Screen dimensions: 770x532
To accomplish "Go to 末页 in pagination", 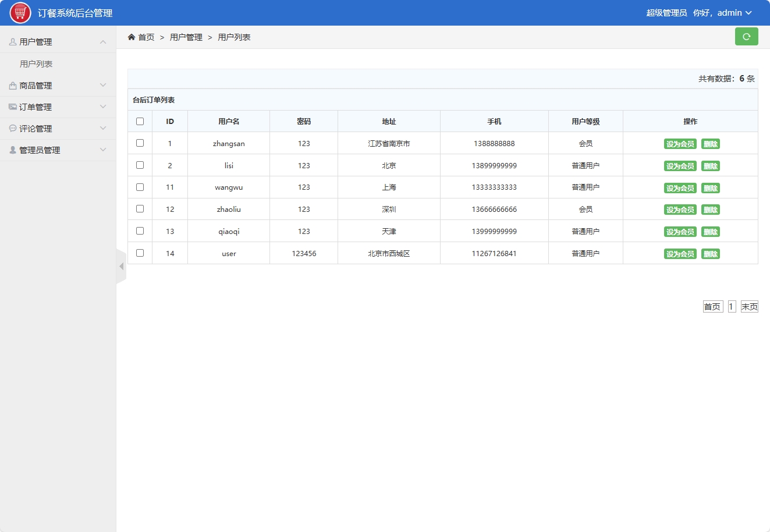I will 749,306.
